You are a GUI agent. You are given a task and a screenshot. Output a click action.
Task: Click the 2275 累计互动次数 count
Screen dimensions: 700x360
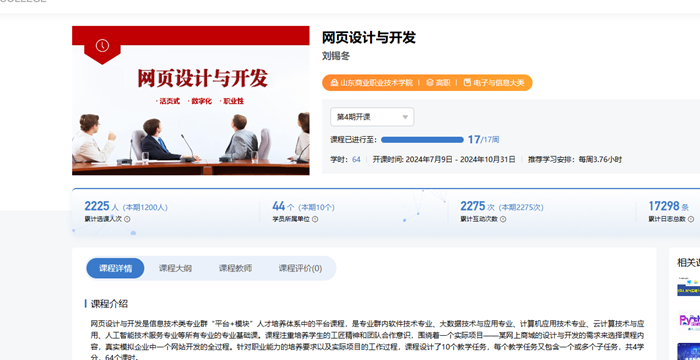pos(473,206)
